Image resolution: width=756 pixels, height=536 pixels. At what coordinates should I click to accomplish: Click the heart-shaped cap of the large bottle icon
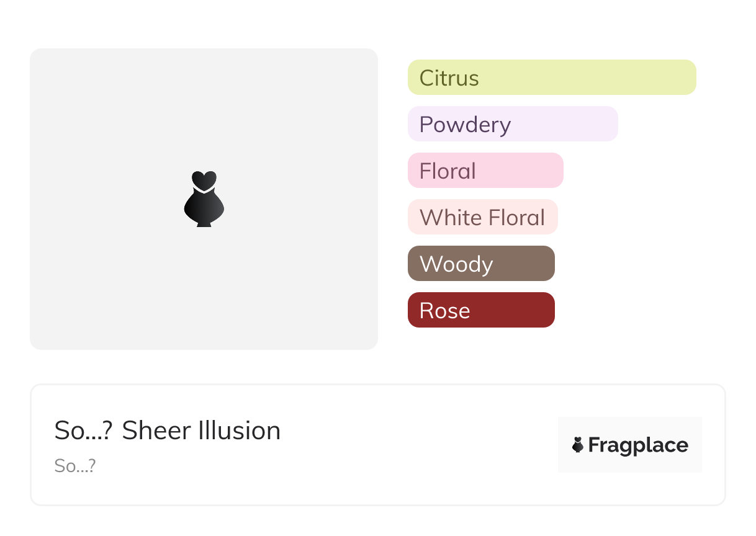point(204,180)
